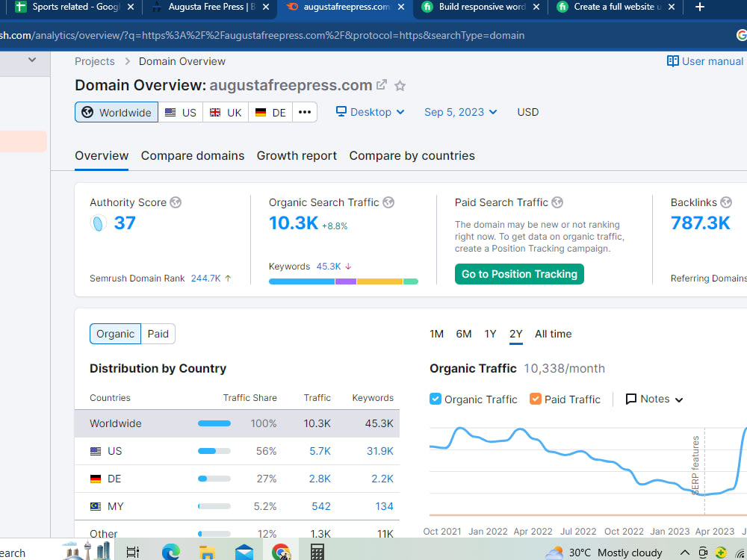Close the Sports related Google Sheets tab
This screenshot has width=747, height=560.
(x=131, y=7)
